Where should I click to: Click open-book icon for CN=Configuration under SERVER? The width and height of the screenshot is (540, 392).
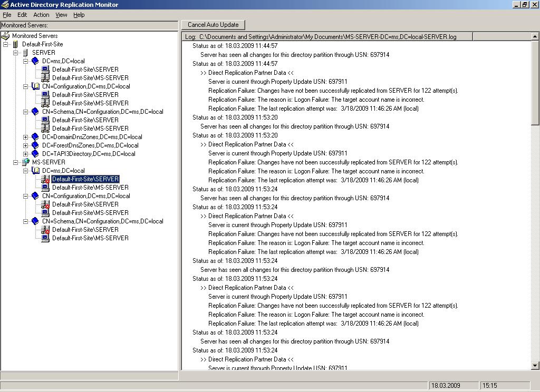[x=35, y=86]
